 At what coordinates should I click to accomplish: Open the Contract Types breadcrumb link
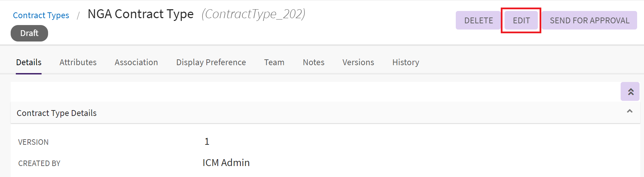point(41,15)
